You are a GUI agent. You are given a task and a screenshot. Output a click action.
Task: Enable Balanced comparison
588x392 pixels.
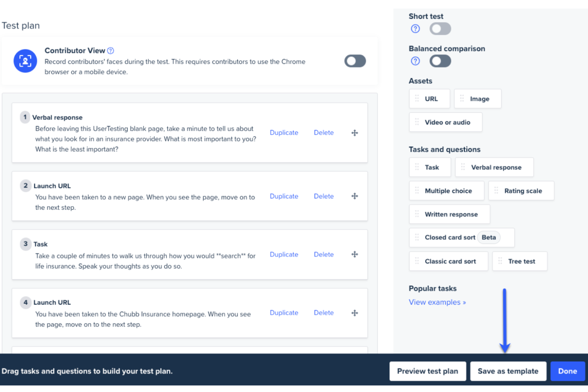click(x=440, y=61)
